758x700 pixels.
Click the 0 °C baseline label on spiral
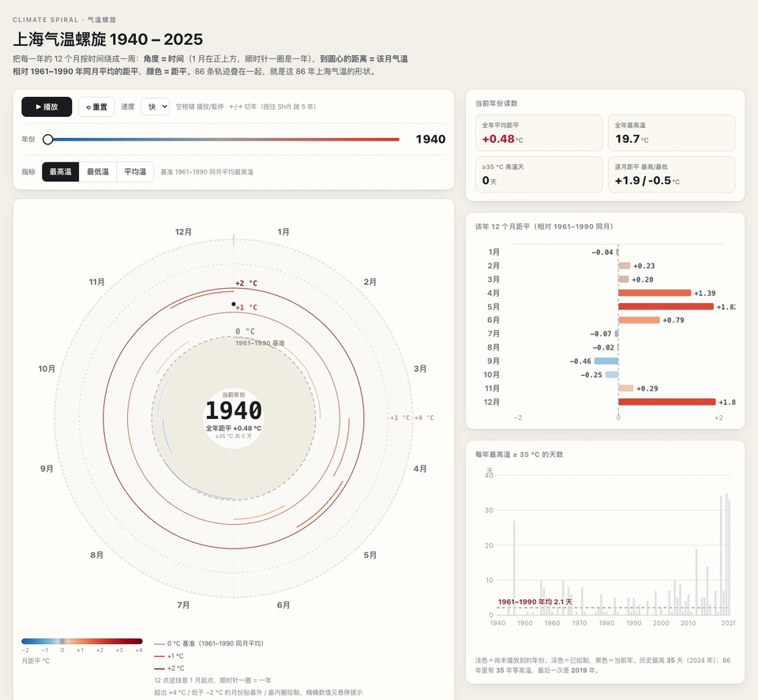click(245, 331)
